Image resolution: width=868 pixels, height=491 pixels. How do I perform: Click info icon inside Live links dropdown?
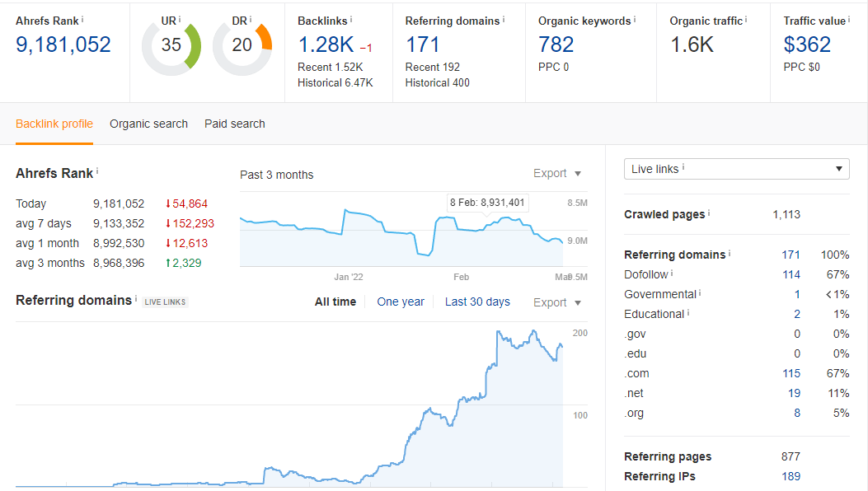(x=683, y=167)
